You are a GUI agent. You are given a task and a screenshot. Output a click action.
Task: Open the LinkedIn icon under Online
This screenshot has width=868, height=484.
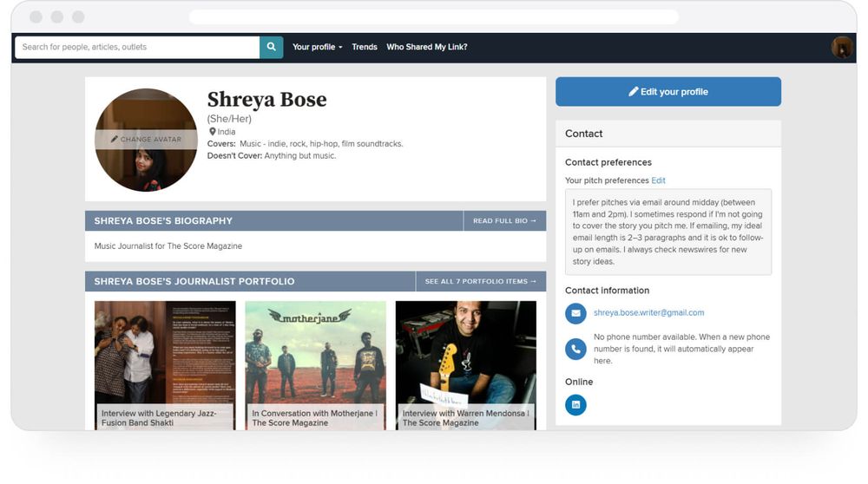point(575,404)
